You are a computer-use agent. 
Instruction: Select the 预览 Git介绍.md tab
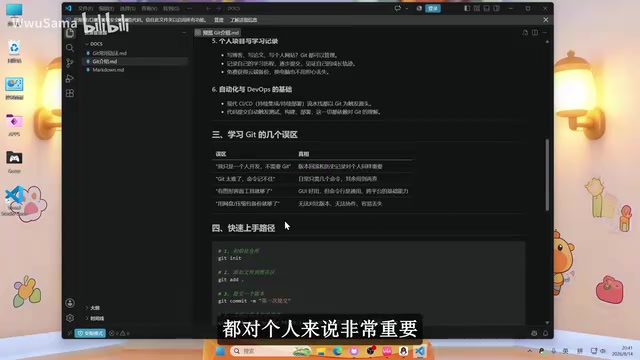217,33
